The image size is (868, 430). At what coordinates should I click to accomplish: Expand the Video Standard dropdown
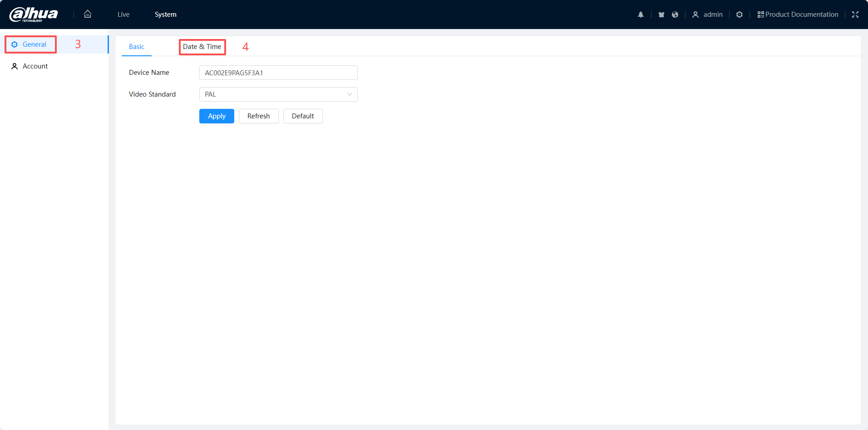click(x=278, y=94)
